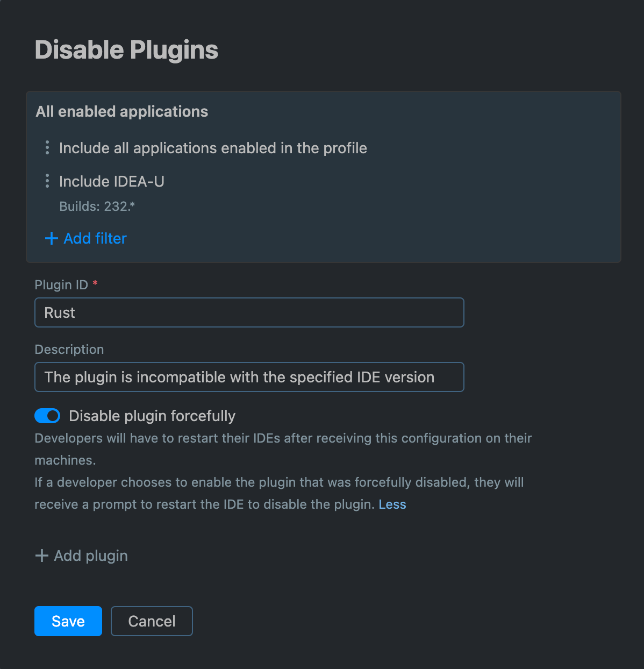Click inside the Description text field
The width and height of the screenshot is (644, 669).
click(249, 377)
